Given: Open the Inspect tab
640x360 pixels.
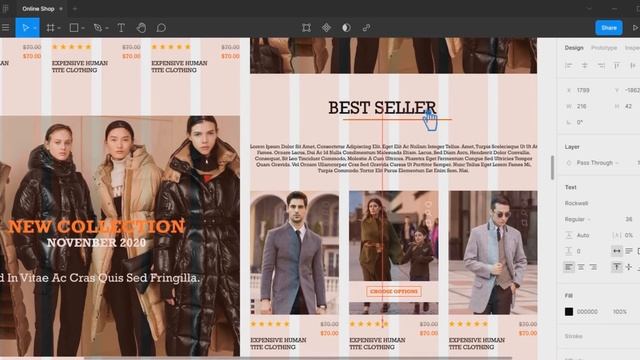Looking at the screenshot, I should [x=632, y=48].
